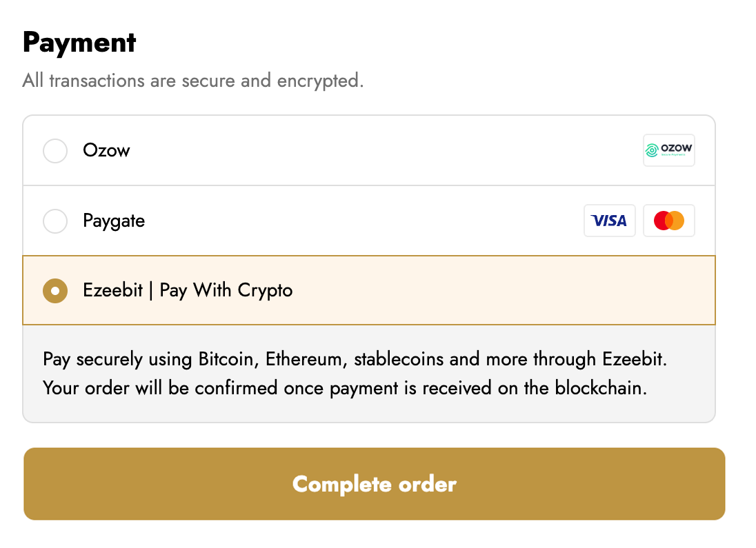The height and width of the screenshot is (548, 756).
Task: Select the Paygate radio button
Action: [55, 221]
